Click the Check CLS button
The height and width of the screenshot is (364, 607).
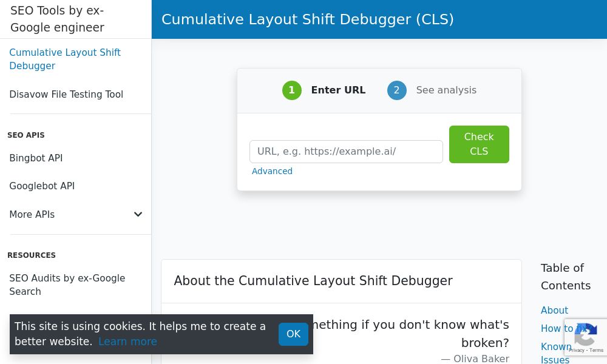(479, 144)
